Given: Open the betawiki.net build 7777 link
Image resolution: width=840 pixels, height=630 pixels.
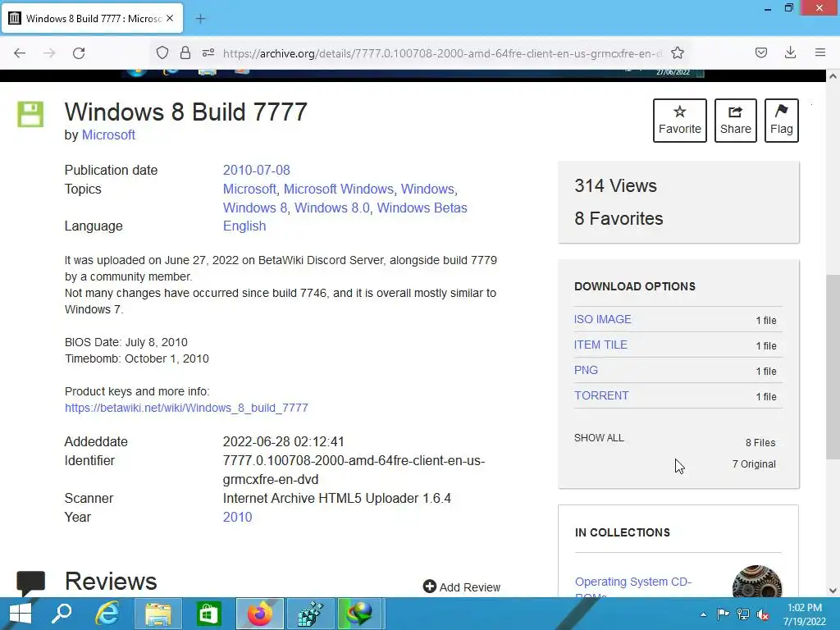Looking at the screenshot, I should pos(186,408).
